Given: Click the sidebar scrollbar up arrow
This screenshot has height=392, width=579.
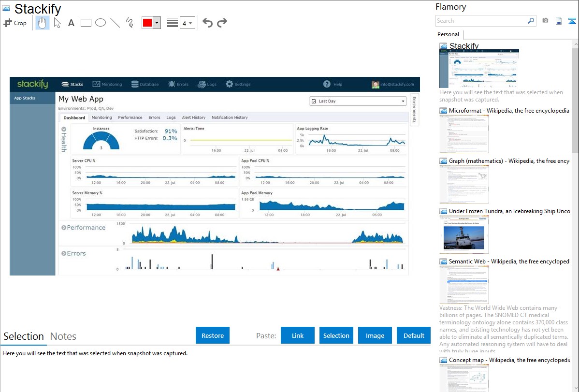Looking at the screenshot, I should (576, 44).
